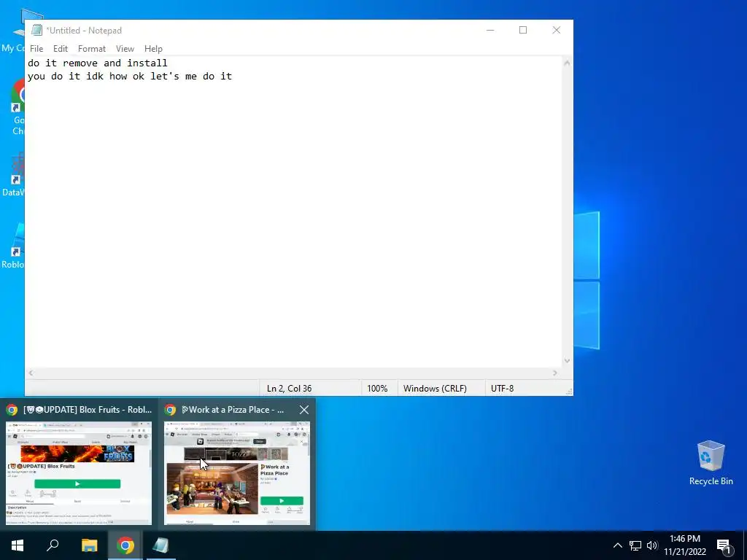Click the 'Windows (CRLF)' status entry

(435, 388)
